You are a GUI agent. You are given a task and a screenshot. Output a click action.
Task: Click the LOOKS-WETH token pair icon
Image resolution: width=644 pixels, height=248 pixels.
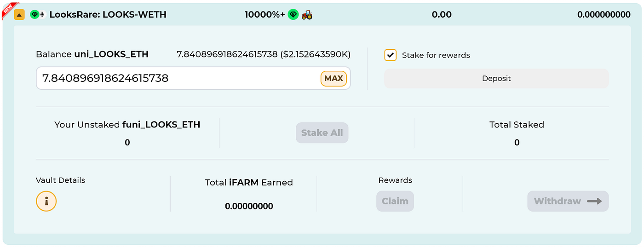pos(37,15)
